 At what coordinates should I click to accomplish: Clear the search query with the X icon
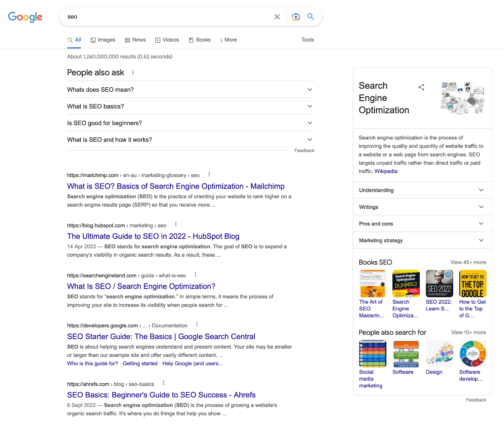pos(277,16)
